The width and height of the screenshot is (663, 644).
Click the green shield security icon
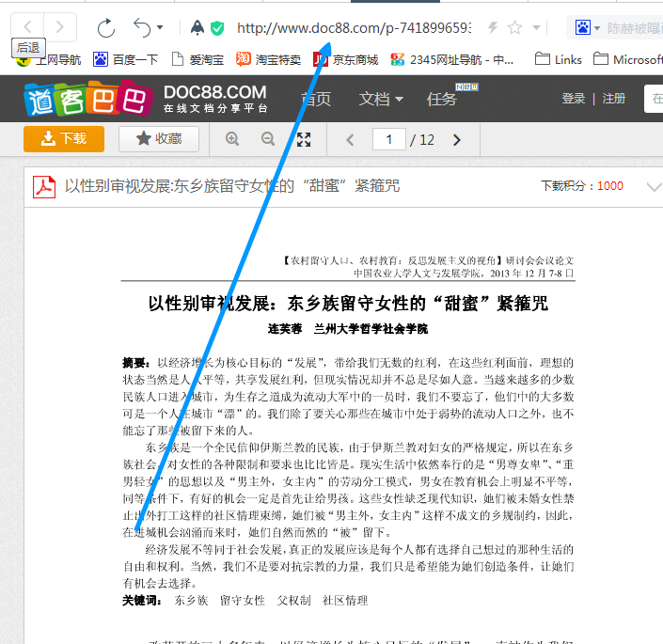[x=217, y=28]
